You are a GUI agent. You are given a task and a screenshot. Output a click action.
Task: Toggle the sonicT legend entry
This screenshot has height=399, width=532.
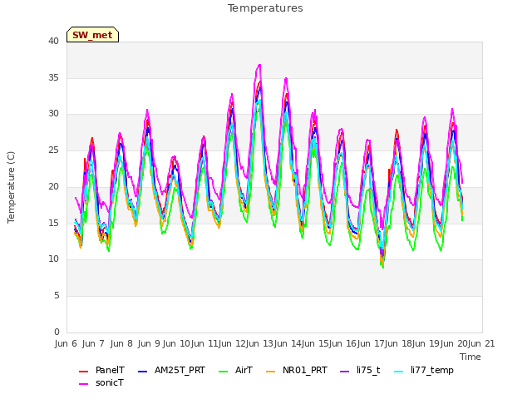point(101,382)
